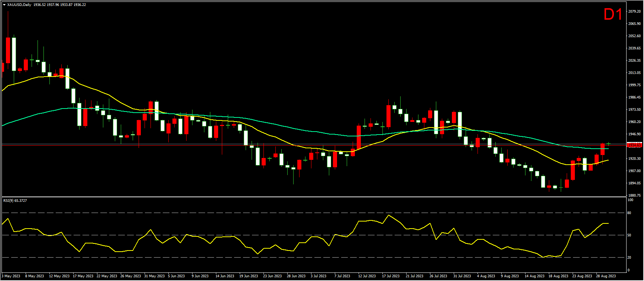
Task: Select the 31 Jul 2023 date marker
Action: (462, 276)
